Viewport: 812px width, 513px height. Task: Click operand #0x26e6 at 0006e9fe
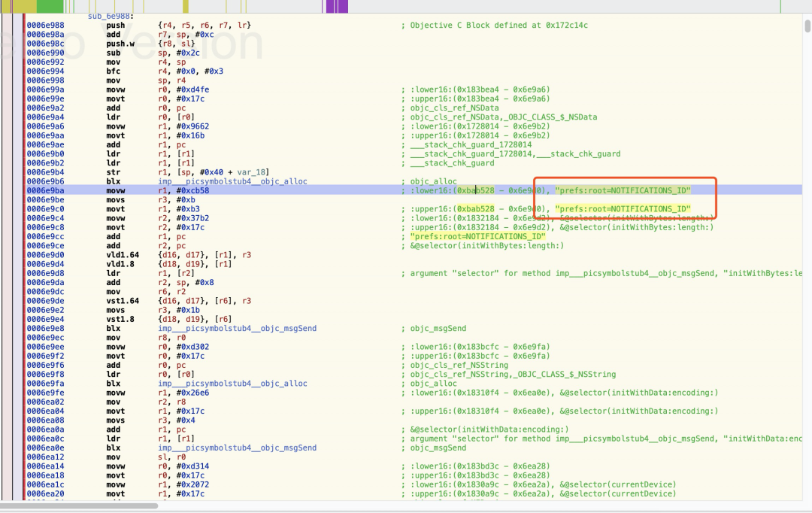[192, 393]
